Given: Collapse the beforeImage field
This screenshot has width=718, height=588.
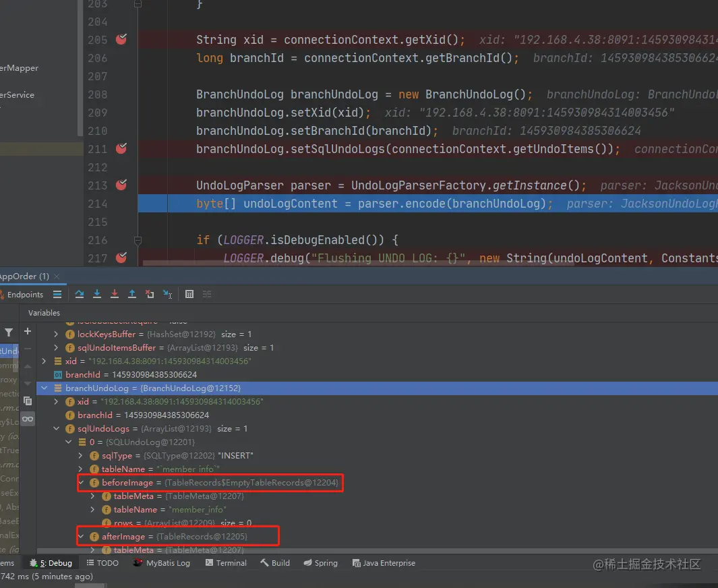Looking at the screenshot, I should click(81, 482).
